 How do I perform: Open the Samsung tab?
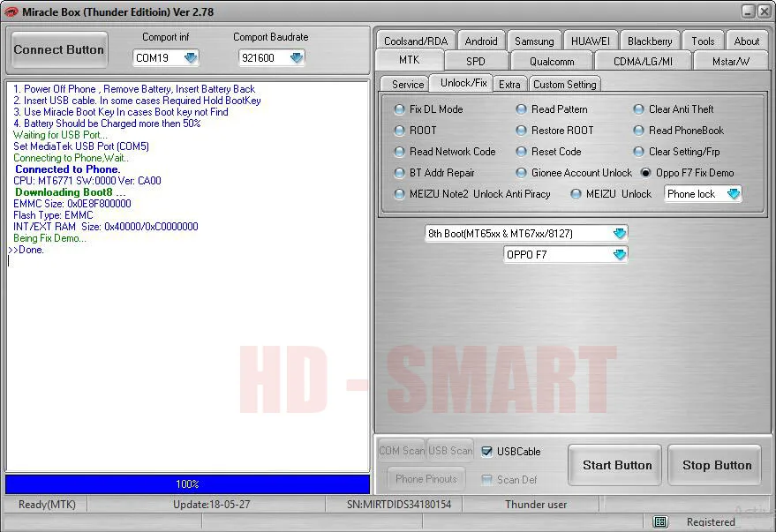point(534,41)
